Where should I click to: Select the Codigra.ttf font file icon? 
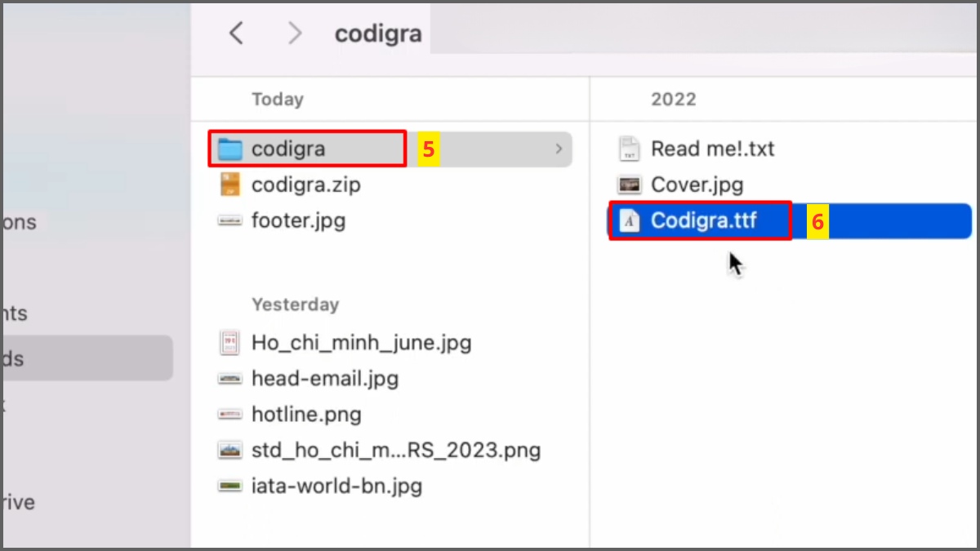(x=629, y=220)
